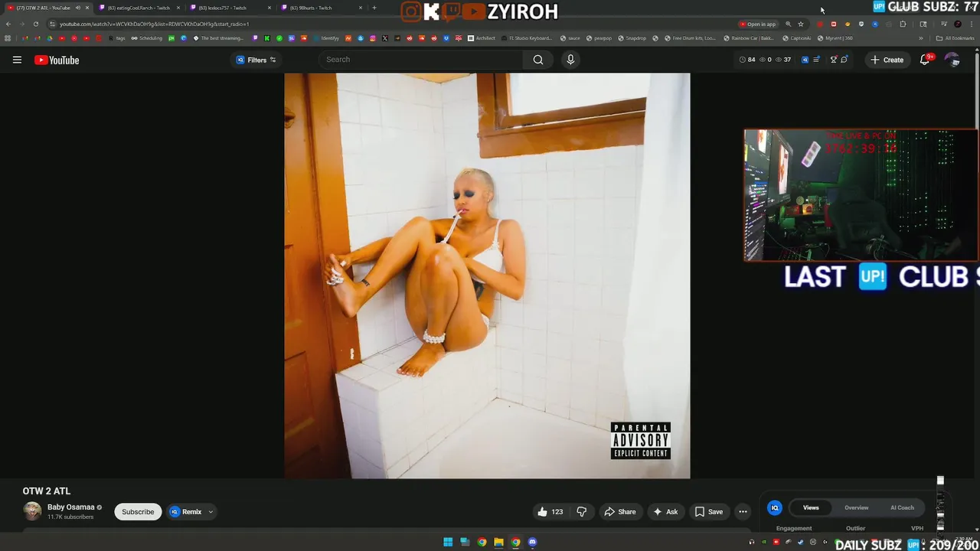Open the pearpop bookmark
Screen dimensions: 980x551
[x=599, y=38]
